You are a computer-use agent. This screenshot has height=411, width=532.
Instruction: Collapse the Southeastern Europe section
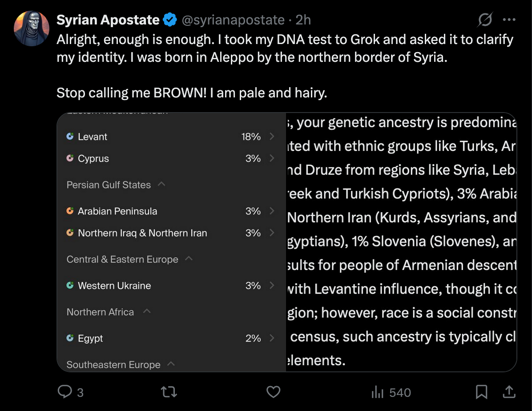pyautogui.click(x=170, y=364)
